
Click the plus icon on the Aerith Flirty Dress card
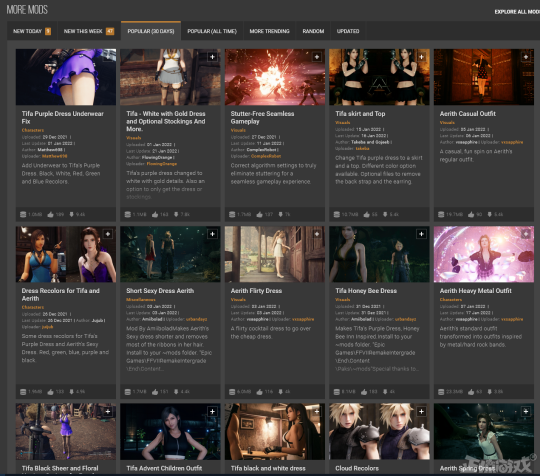coord(317,234)
